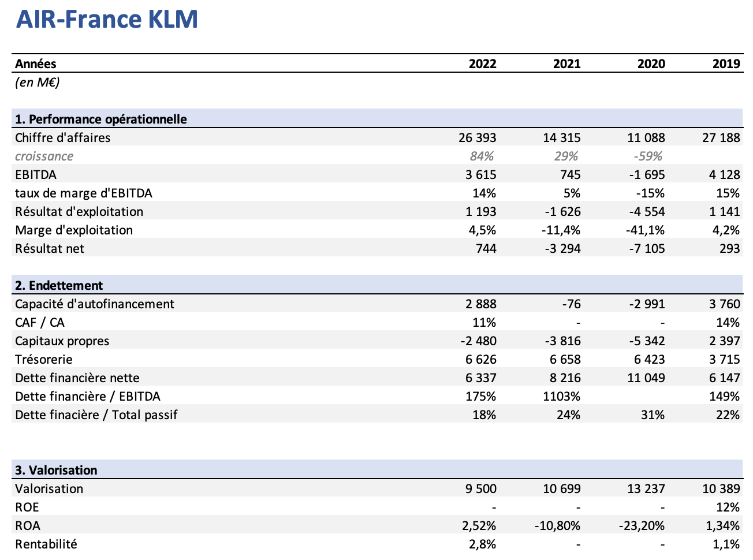Click the -41,1% operating margin cell

pyautogui.click(x=646, y=230)
